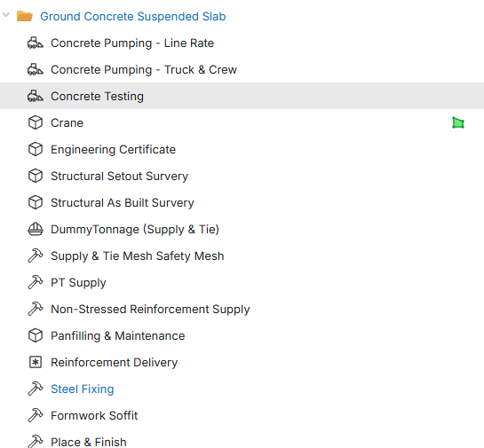The width and height of the screenshot is (484, 448).
Task: Select Structural As Built Survery item
Action: click(x=123, y=202)
